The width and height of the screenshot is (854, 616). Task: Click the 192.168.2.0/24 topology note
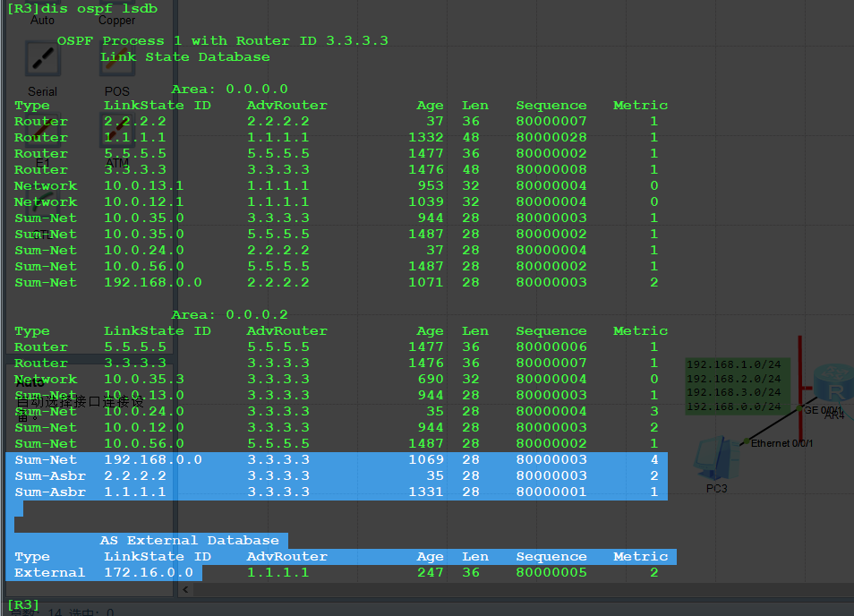point(734,379)
